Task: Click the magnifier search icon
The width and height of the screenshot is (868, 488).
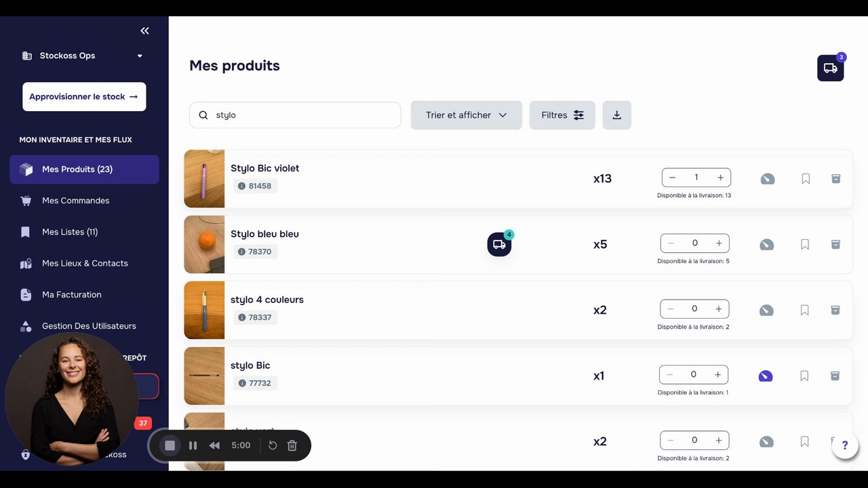Action: 203,115
